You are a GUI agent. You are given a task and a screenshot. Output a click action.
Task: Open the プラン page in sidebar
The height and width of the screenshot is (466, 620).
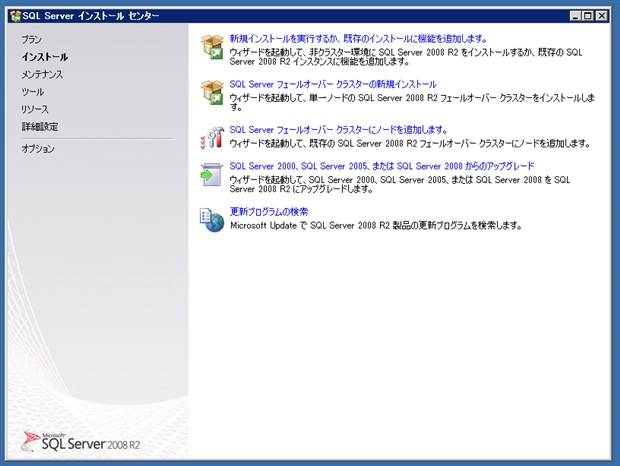tap(31, 40)
